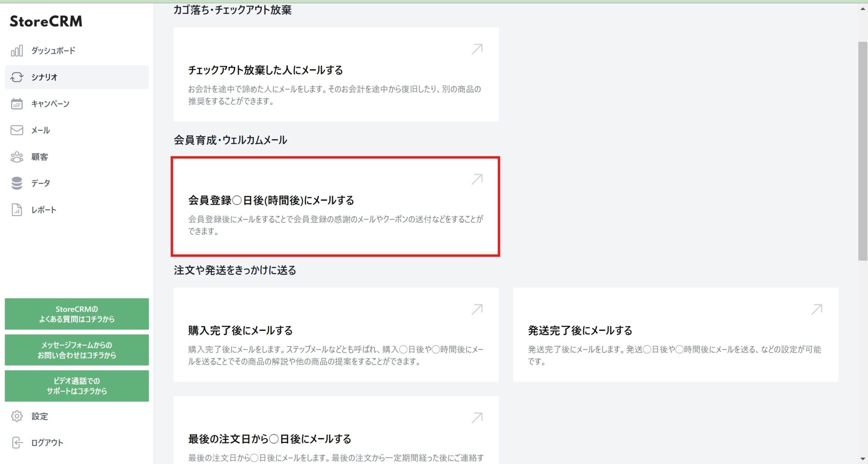Viewport: 868px width, 464px height.
Task: Click the mail envelope icon
Action: pos(17,130)
